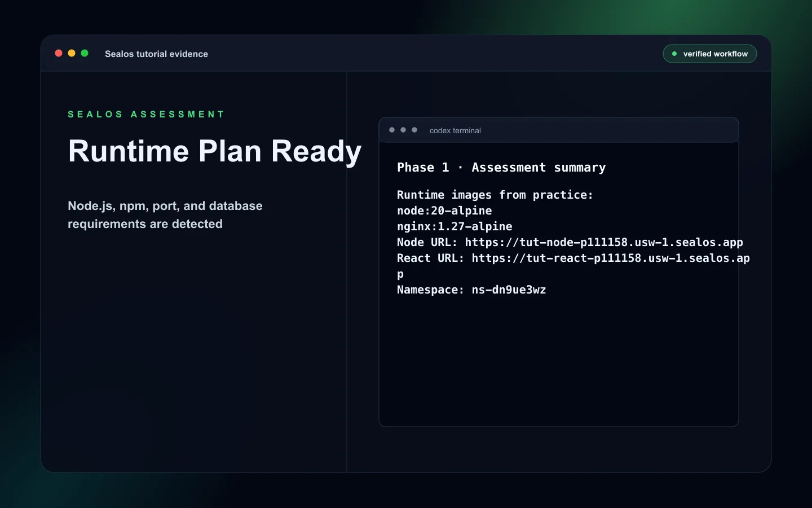Click the 'SEALOS ASSESSMENT' green label
812x508 pixels.
pyautogui.click(x=146, y=114)
